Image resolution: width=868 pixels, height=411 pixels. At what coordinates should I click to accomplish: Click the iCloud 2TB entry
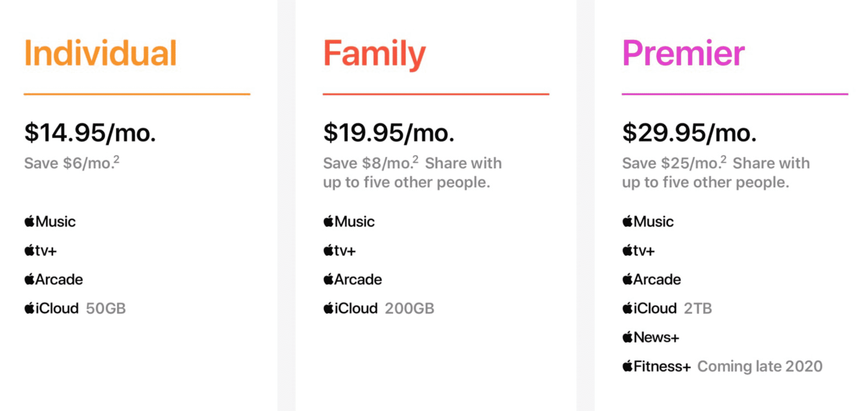[x=667, y=308]
